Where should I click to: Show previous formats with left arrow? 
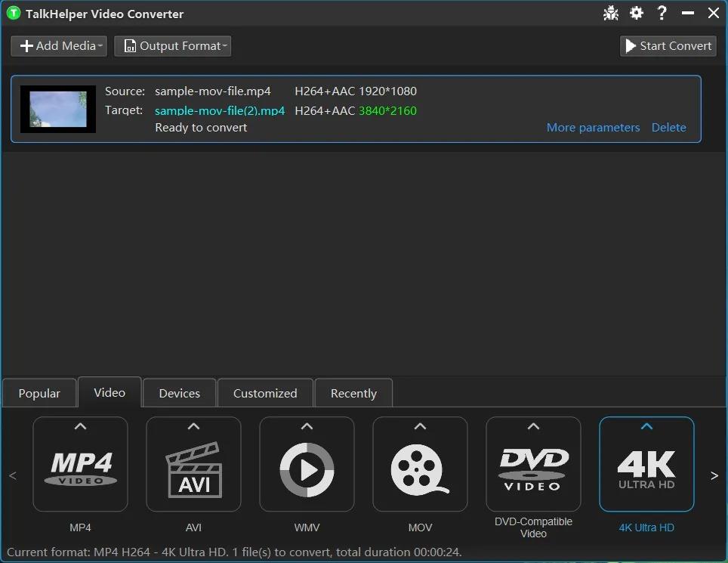(13, 475)
